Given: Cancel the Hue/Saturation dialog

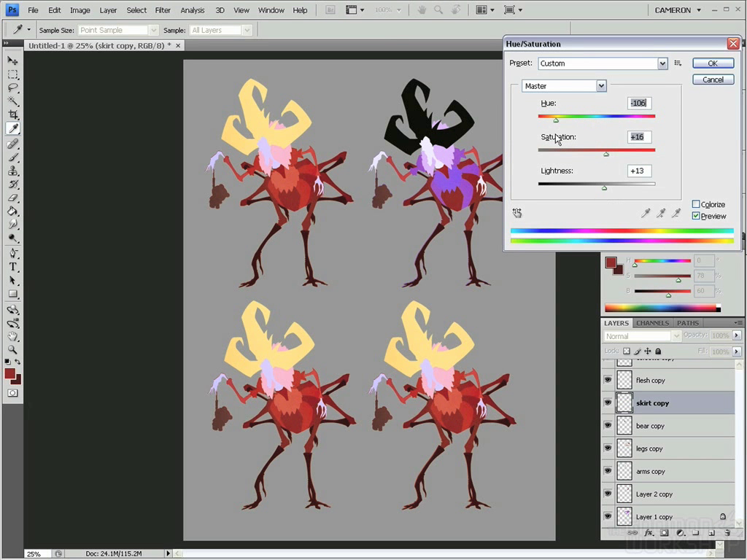Looking at the screenshot, I should pyautogui.click(x=713, y=79).
